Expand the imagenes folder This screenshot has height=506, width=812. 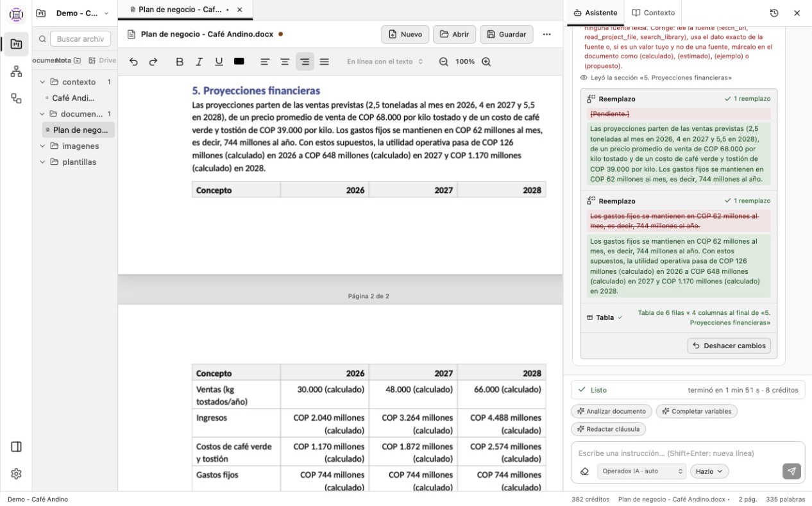point(42,146)
